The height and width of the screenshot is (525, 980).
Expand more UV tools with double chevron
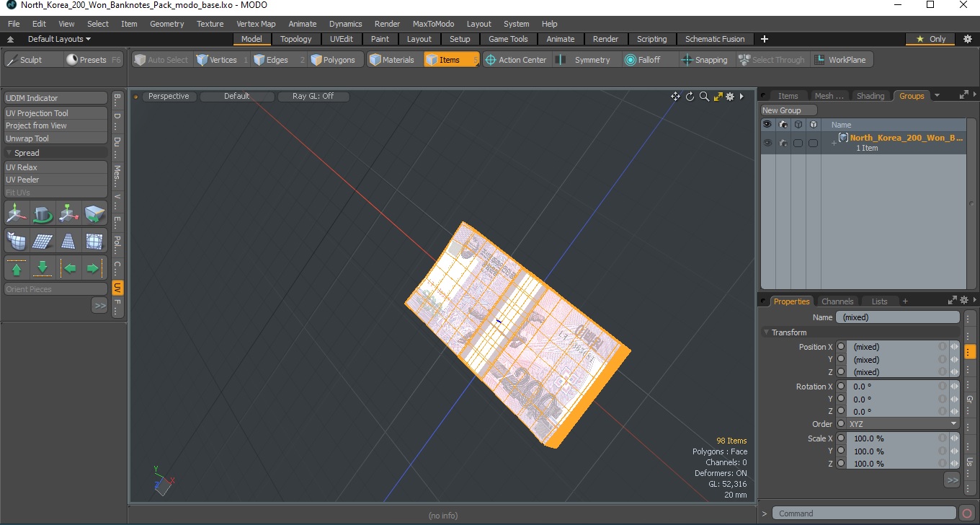click(x=99, y=306)
